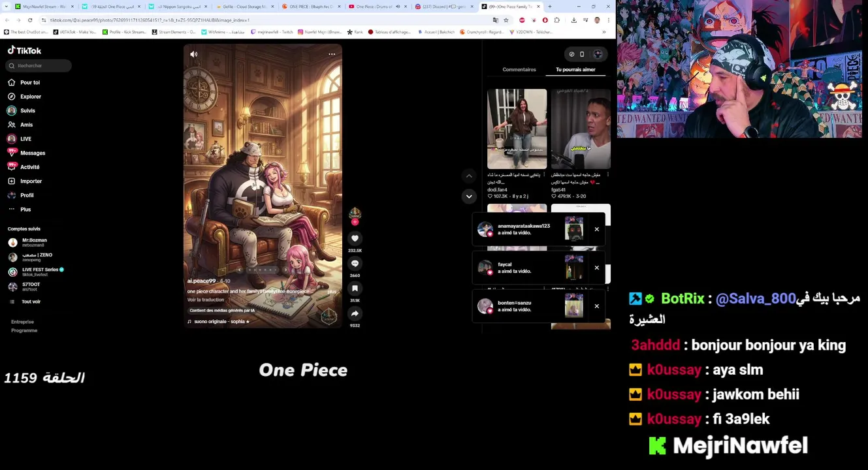Open the post's three-dot options menu
The height and width of the screenshot is (470, 868).
tap(332, 54)
